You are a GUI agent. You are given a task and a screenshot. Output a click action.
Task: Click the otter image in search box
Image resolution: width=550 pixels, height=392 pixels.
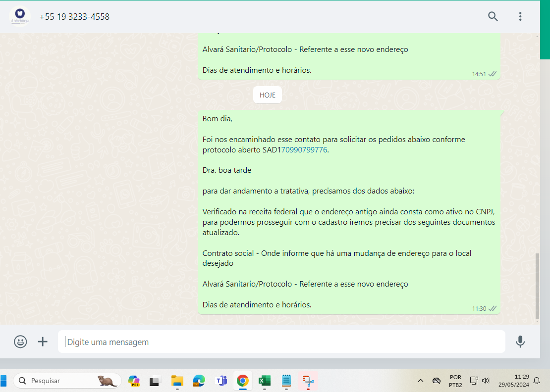(x=107, y=381)
